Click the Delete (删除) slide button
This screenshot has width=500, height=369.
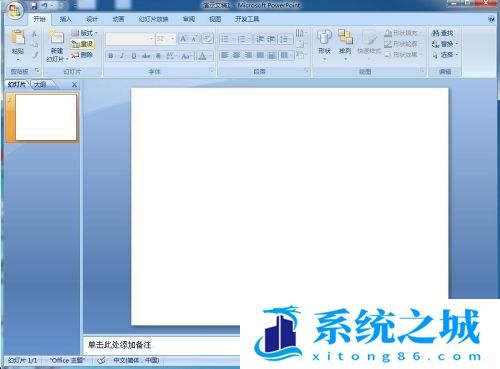[x=82, y=55]
